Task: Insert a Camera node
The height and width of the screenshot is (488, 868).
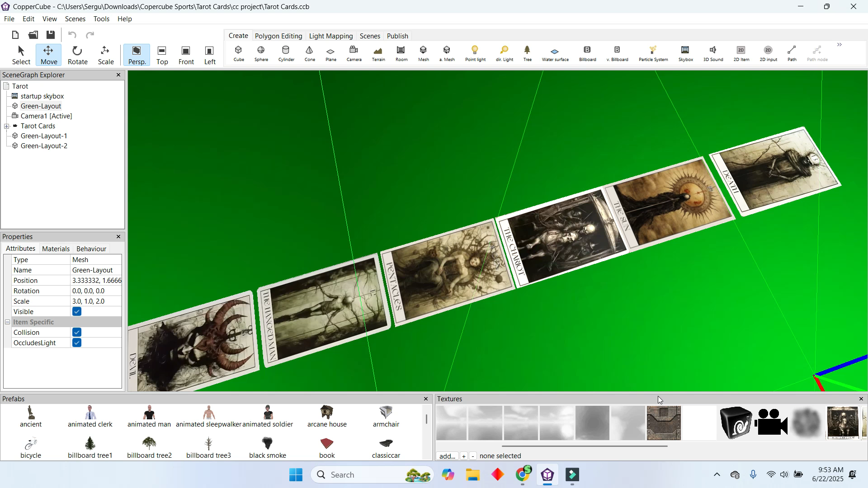Action: [354, 54]
